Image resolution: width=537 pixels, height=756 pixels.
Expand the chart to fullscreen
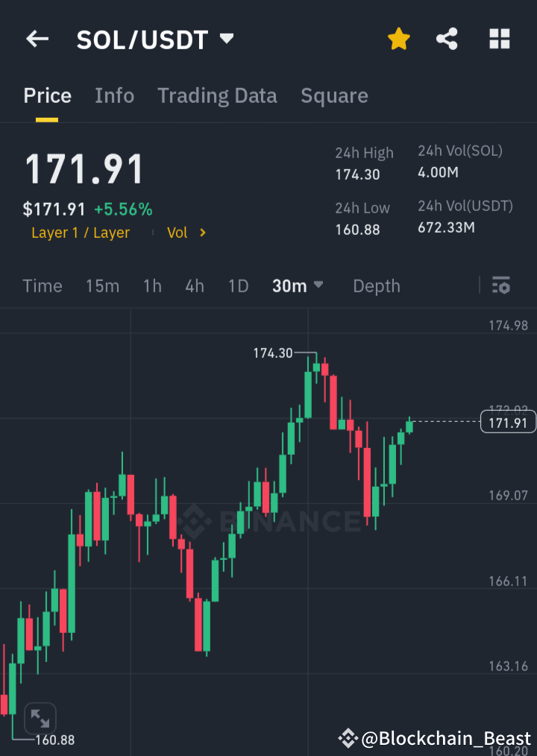coord(41,717)
